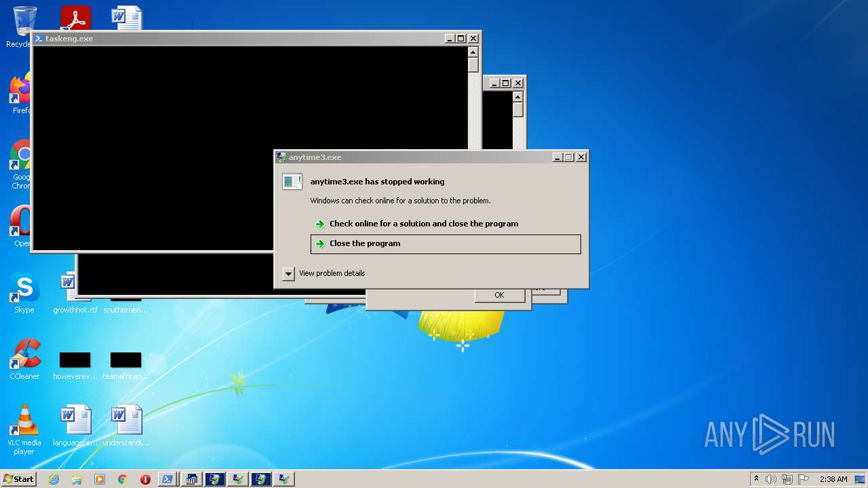Click the scrollbar thumb in the taskeng.exe window
Image resolution: width=868 pixels, height=488 pixels.
point(473,65)
